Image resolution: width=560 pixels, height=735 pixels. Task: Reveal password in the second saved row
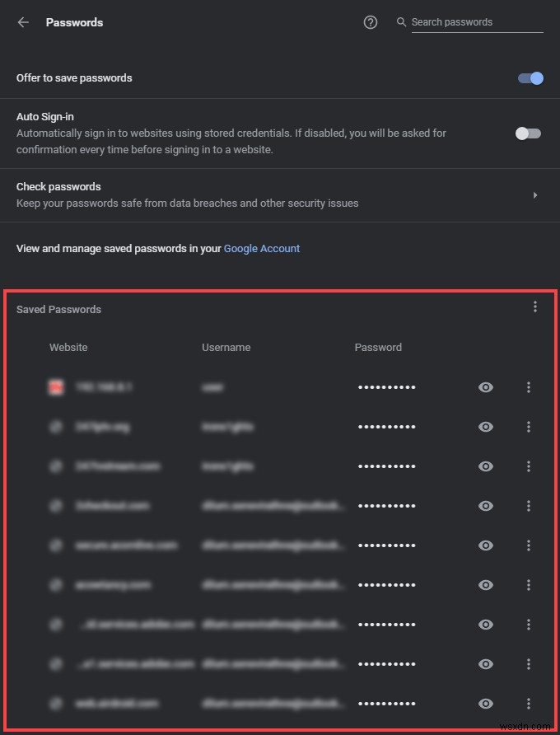(486, 427)
